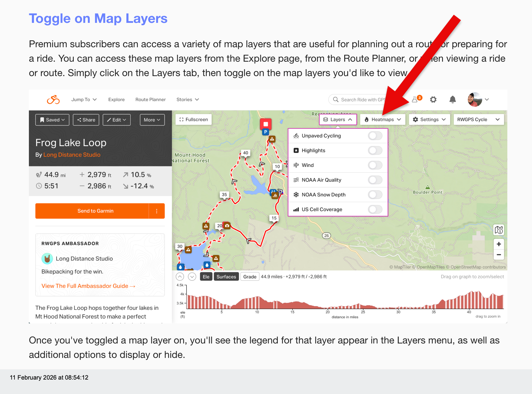Expand the Jump To menu
The width and height of the screenshot is (532, 394).
click(x=84, y=100)
